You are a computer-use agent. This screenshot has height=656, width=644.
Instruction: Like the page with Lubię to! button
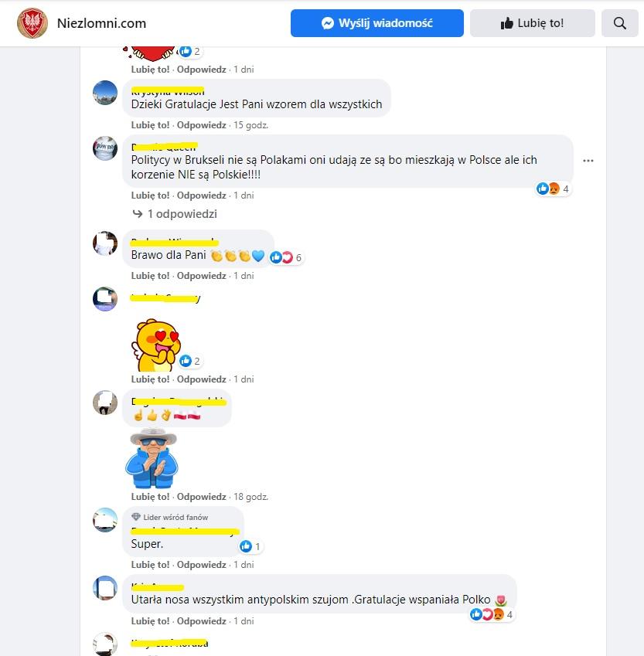point(532,23)
